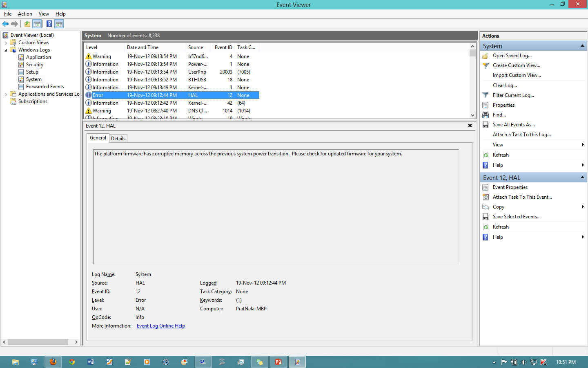Image resolution: width=588 pixels, height=368 pixels.
Task: Select Forwarded Events in tree
Action: tap(45, 87)
